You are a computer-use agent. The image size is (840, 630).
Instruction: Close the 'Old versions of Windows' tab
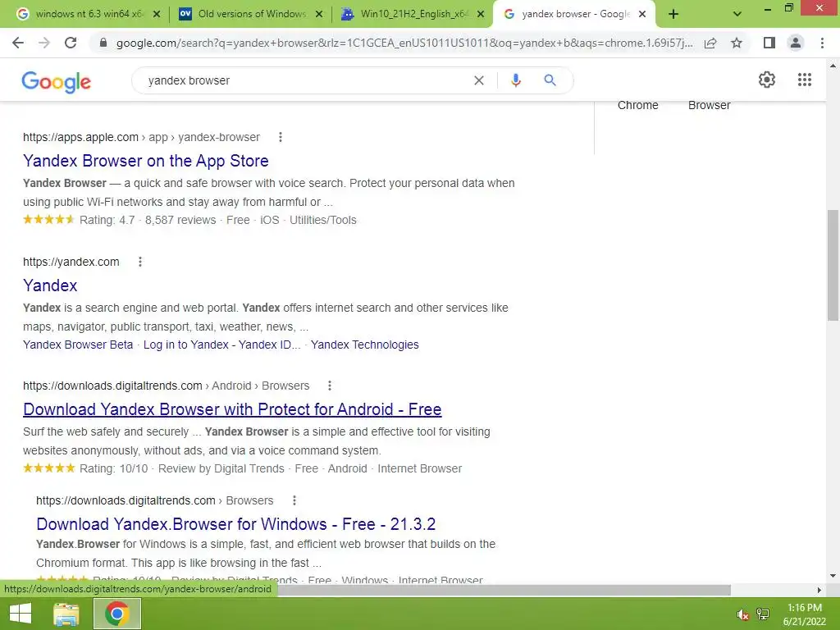click(319, 14)
